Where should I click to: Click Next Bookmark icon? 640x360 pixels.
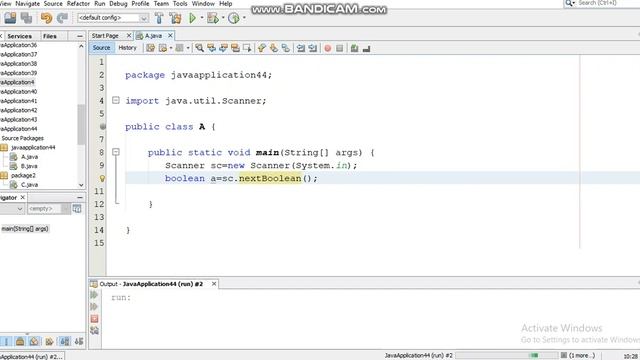pyautogui.click(x=273, y=48)
